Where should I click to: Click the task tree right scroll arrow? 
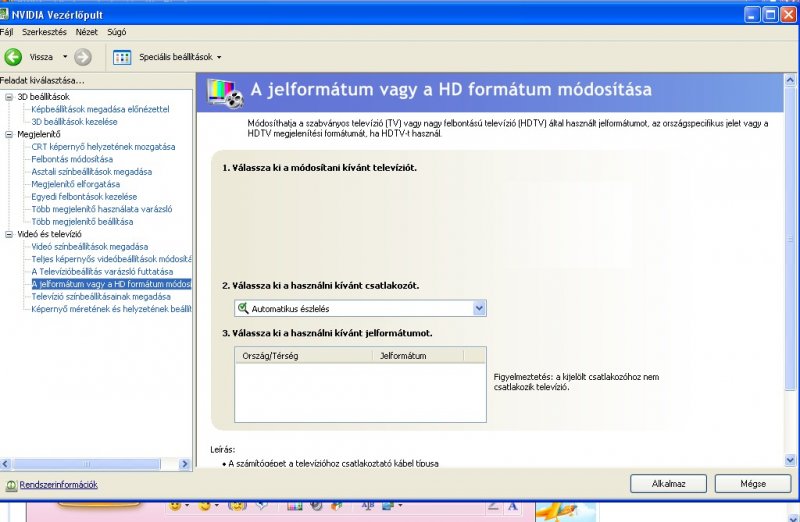[x=185, y=464]
